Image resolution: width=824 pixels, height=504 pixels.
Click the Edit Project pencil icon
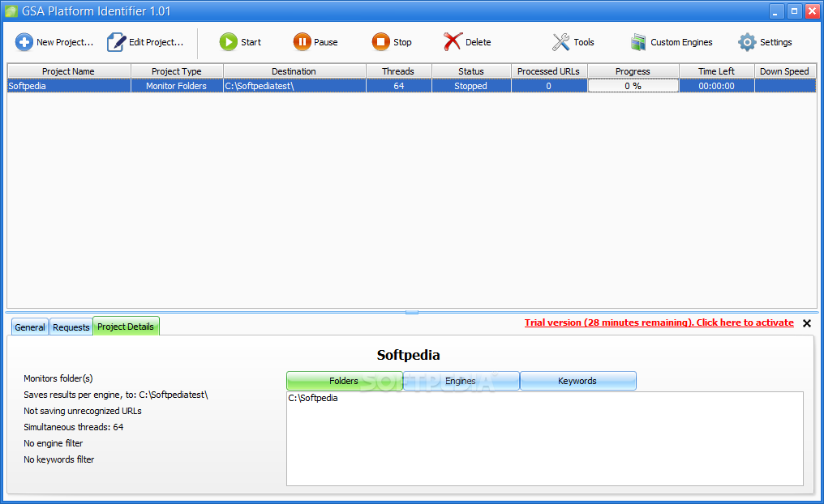[x=116, y=42]
